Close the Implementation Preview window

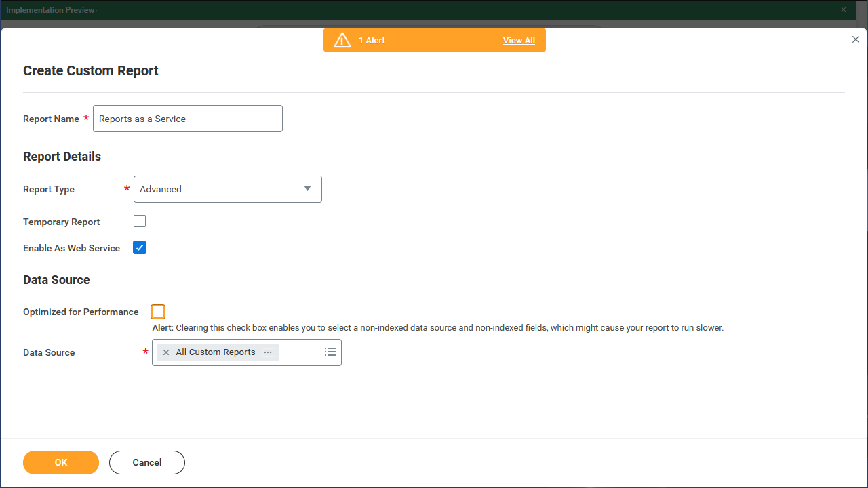click(843, 9)
